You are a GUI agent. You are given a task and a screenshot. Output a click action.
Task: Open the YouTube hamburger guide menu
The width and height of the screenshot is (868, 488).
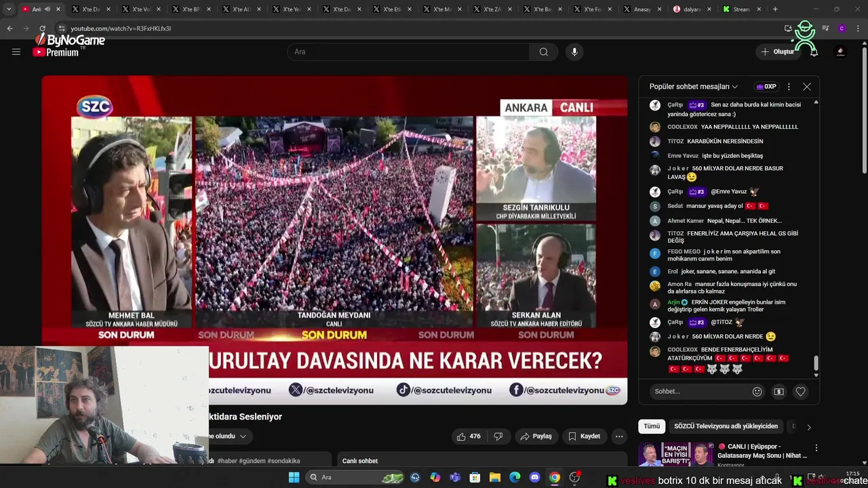point(16,52)
